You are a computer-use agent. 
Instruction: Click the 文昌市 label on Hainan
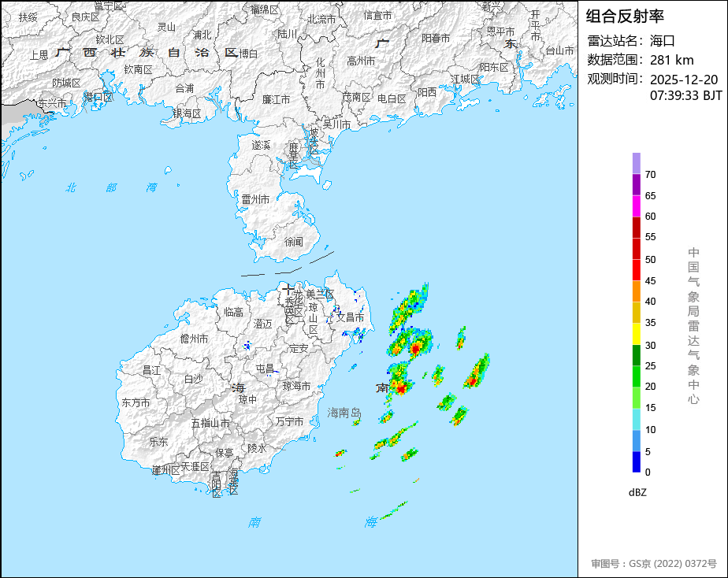[x=350, y=317]
